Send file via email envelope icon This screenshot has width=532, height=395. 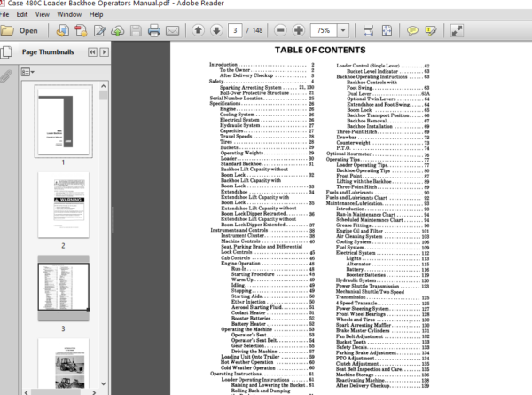pyautogui.click(x=172, y=31)
